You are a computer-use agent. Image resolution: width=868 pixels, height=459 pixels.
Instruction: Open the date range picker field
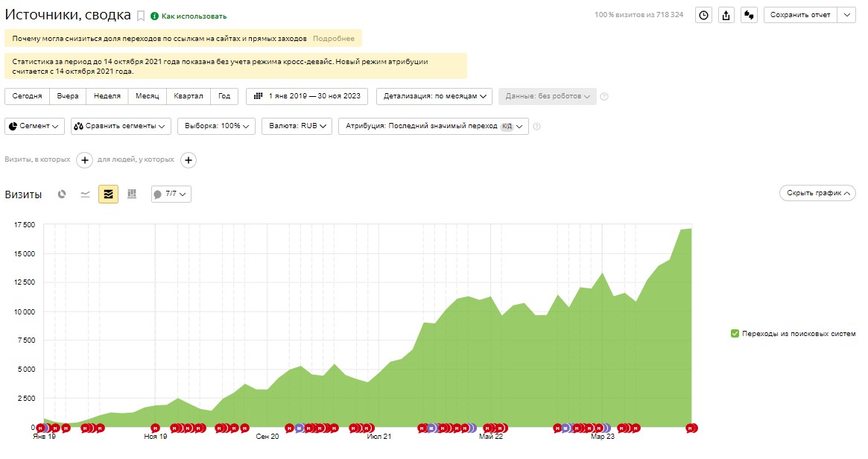point(307,96)
